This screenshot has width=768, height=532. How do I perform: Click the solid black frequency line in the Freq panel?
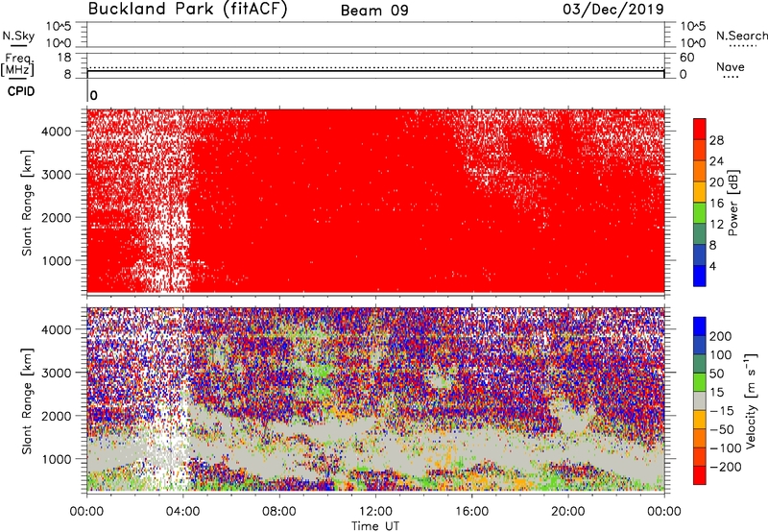click(x=375, y=71)
